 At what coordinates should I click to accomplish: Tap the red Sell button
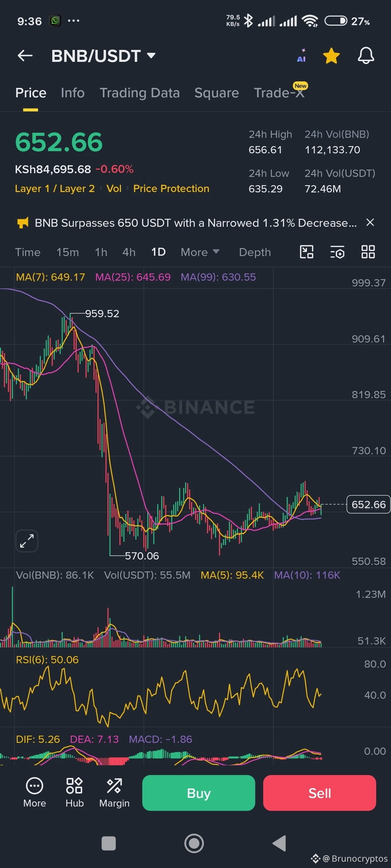(320, 793)
